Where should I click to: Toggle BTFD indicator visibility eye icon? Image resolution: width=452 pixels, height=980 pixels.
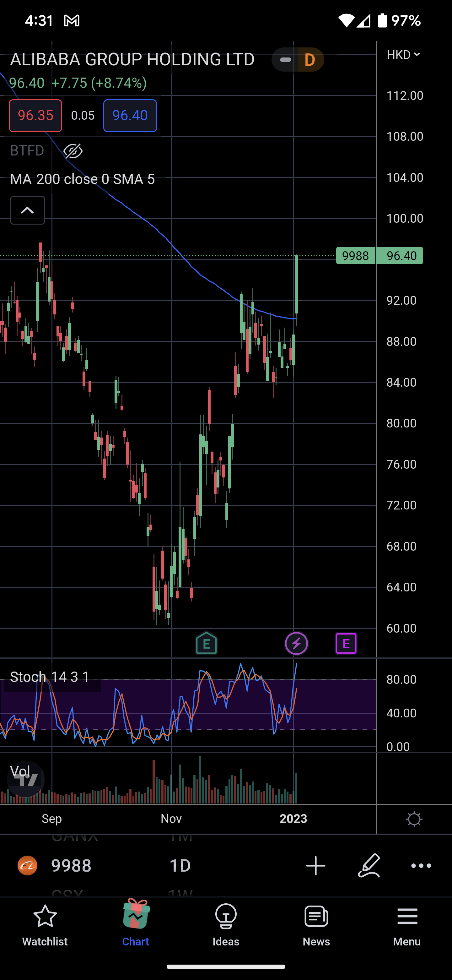tap(73, 151)
